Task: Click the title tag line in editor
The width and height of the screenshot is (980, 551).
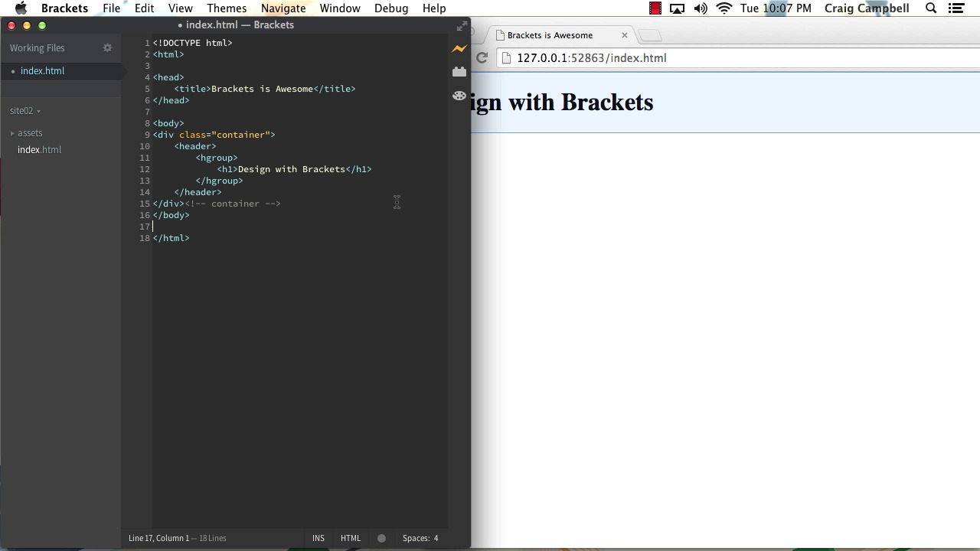Action: tap(265, 89)
